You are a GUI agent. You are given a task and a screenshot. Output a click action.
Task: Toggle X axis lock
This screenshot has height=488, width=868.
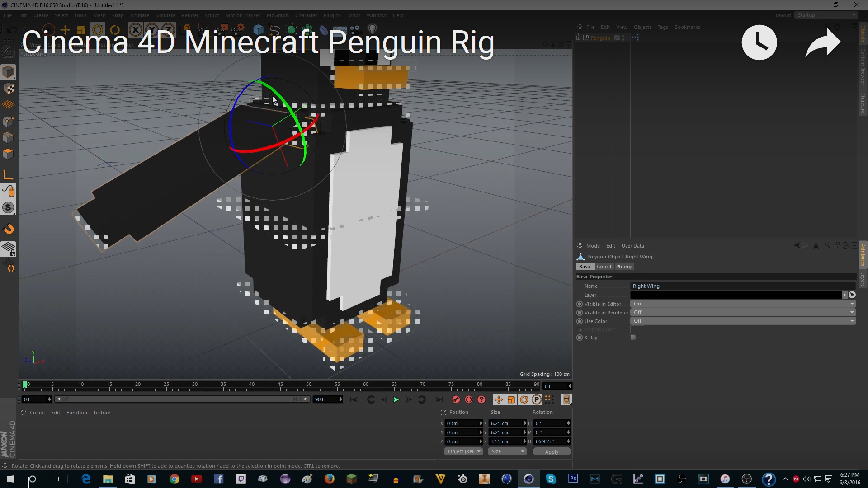(x=135, y=30)
